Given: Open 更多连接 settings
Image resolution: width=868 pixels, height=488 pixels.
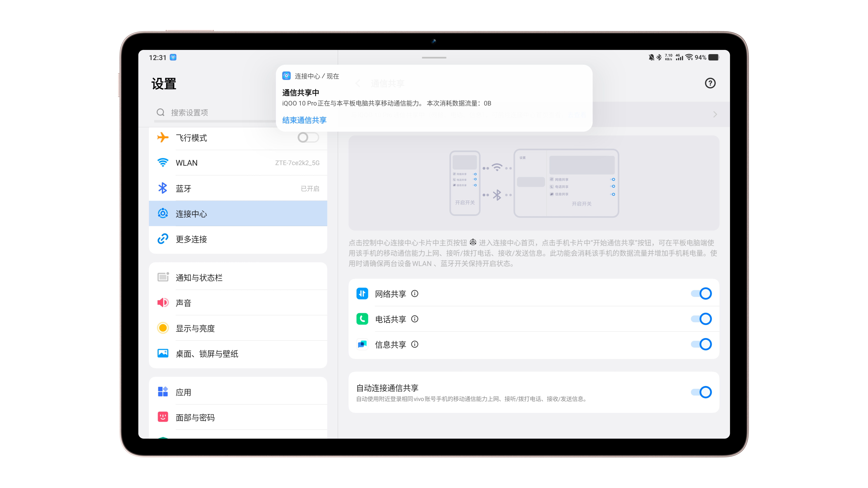Looking at the screenshot, I should coord(238,239).
